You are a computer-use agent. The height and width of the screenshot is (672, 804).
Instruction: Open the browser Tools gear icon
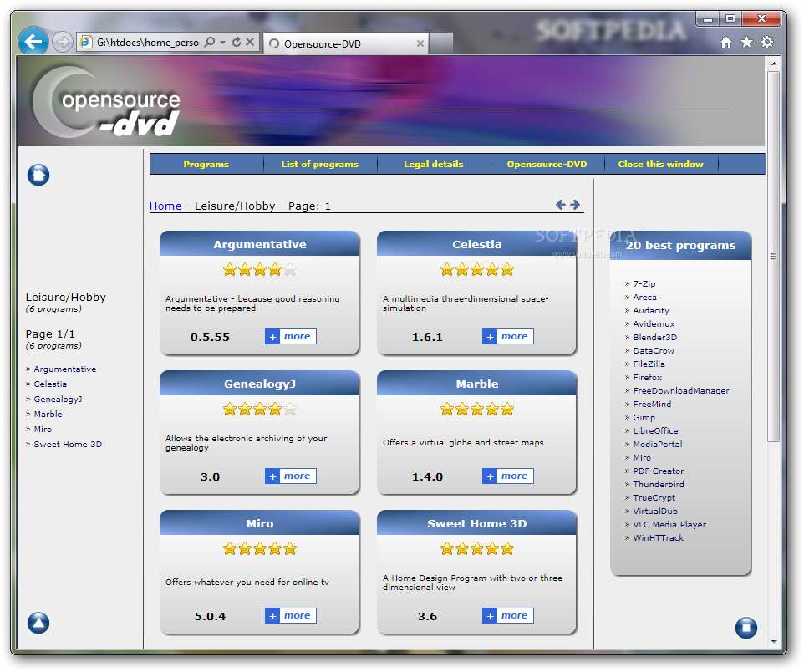pyautogui.click(x=767, y=42)
